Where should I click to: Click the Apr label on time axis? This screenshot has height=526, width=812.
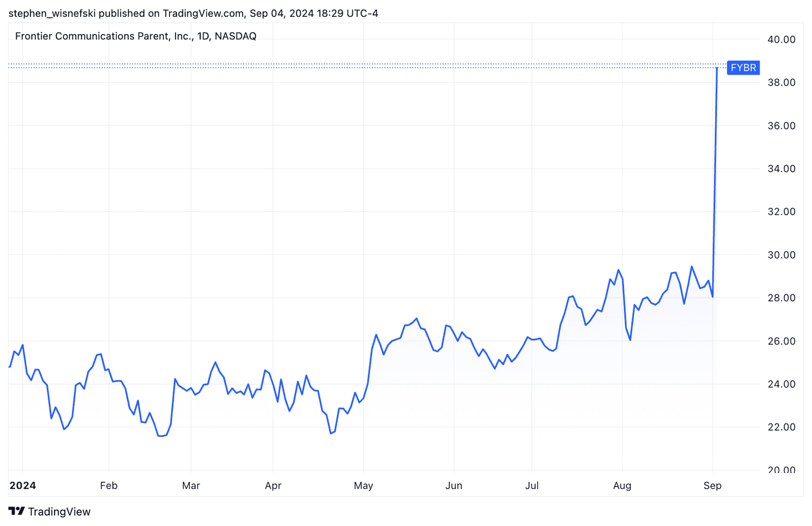coord(273,485)
